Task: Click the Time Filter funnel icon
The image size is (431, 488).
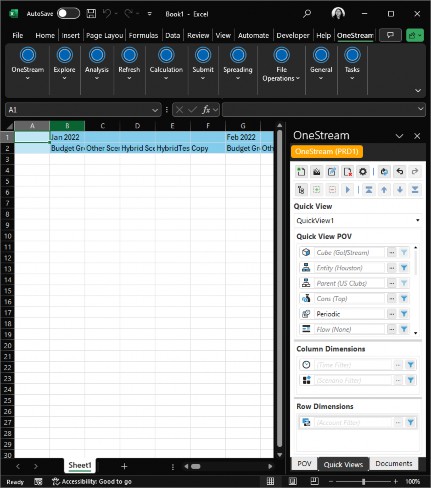Action: 410,365
